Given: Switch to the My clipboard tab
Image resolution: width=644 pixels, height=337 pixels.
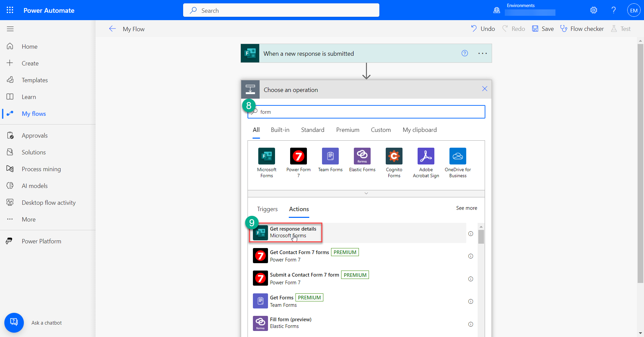Looking at the screenshot, I should (x=420, y=130).
